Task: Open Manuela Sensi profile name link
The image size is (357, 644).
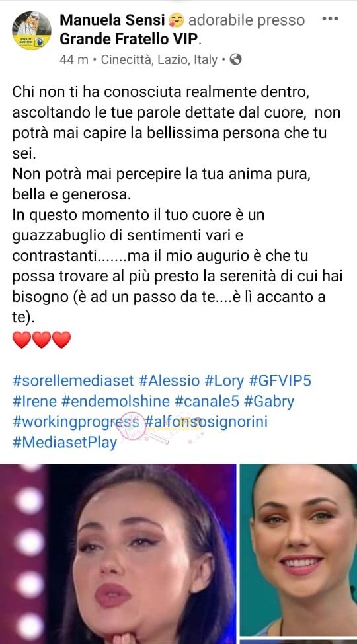Action: [112, 19]
